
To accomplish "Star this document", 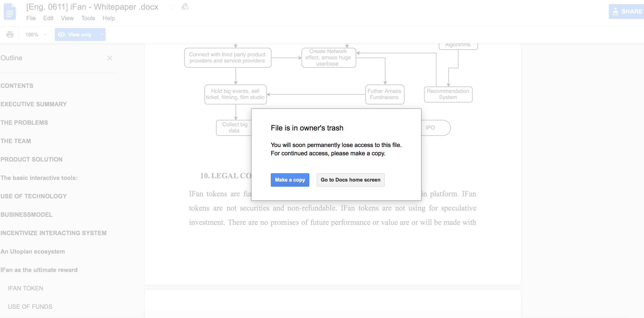I will click(x=172, y=7).
